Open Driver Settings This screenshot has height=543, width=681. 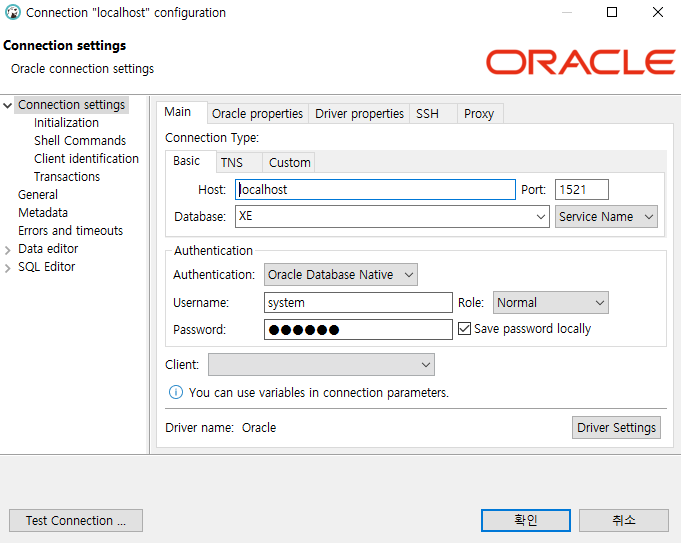pos(616,428)
